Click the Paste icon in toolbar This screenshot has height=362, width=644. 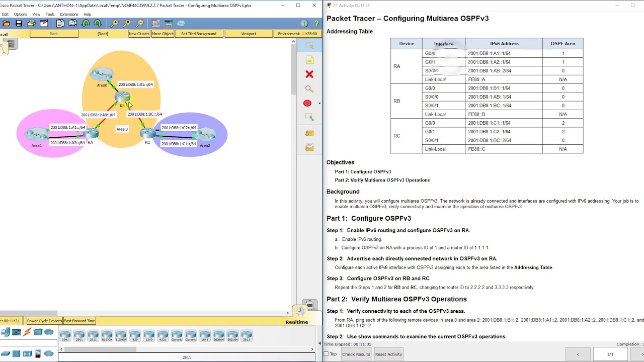(72, 24)
